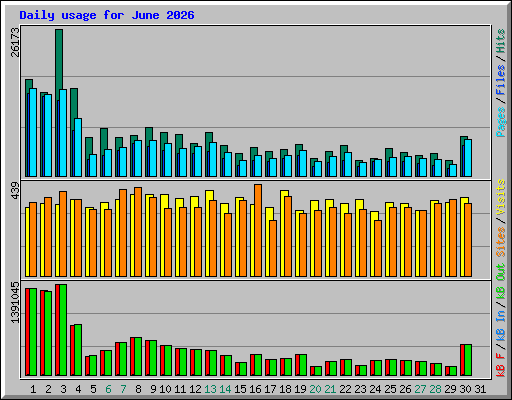This screenshot has height=400, width=512.
Task: Click the green 'Hits' legend label
Action: (501, 41)
